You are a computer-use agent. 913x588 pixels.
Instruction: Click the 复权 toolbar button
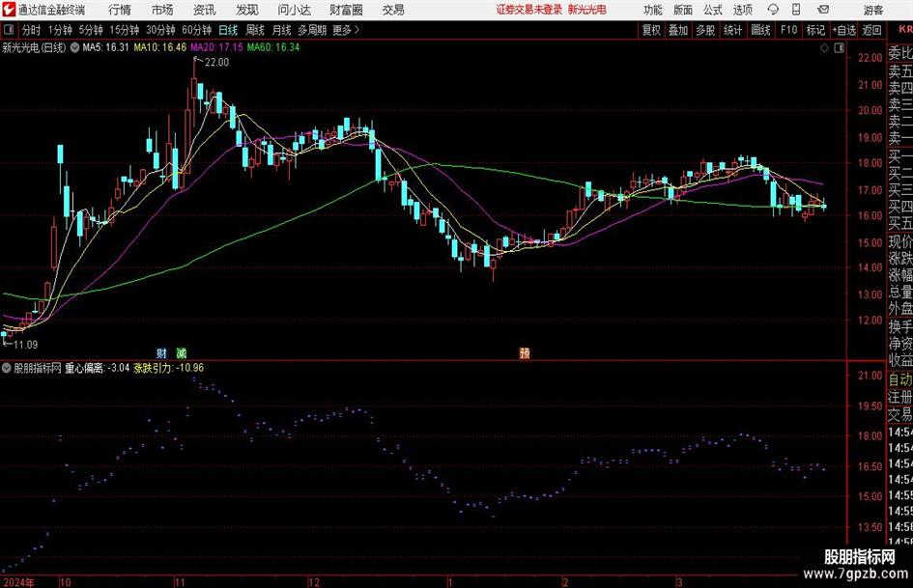click(651, 30)
